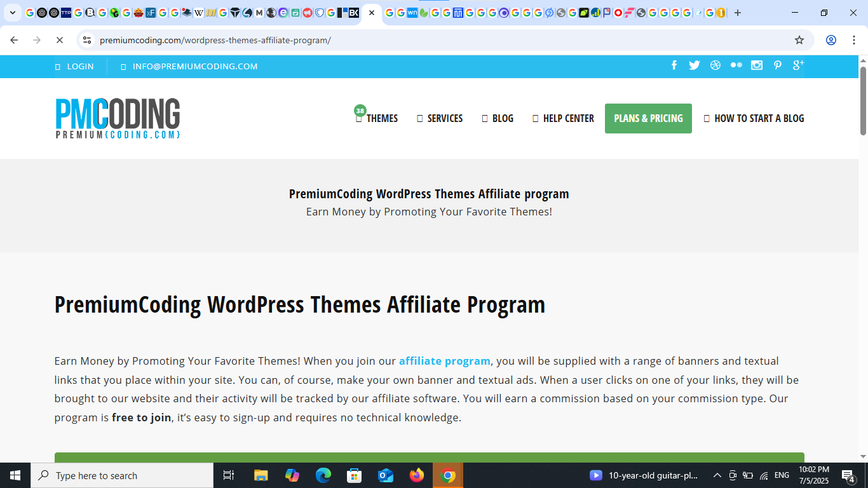Expand the tab search dropdown
Screen dimensions: 868x488
pyautogui.click(x=12, y=13)
